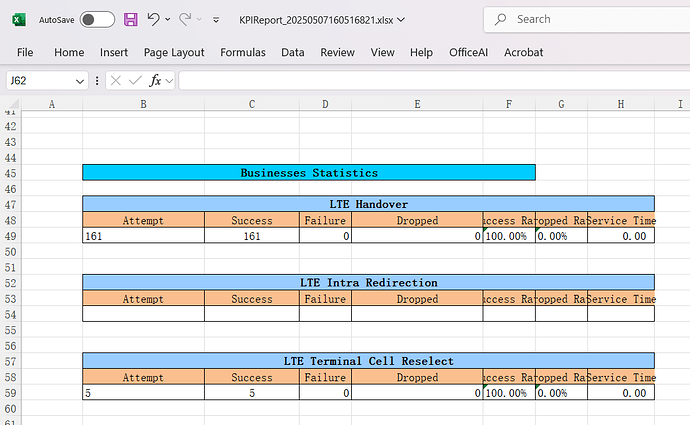Viewport: 690px width, 425px height.
Task: Select column E header
Action: (x=417, y=104)
